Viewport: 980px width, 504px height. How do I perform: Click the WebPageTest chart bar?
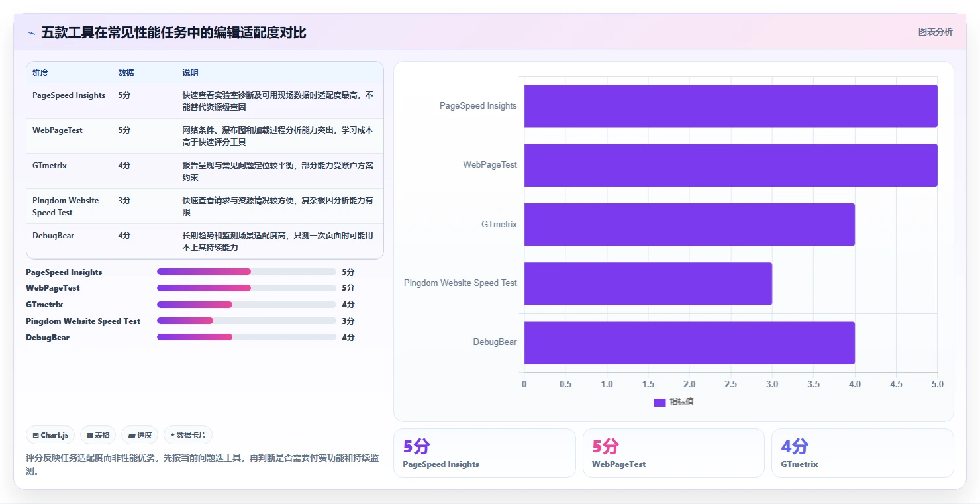[730, 165]
